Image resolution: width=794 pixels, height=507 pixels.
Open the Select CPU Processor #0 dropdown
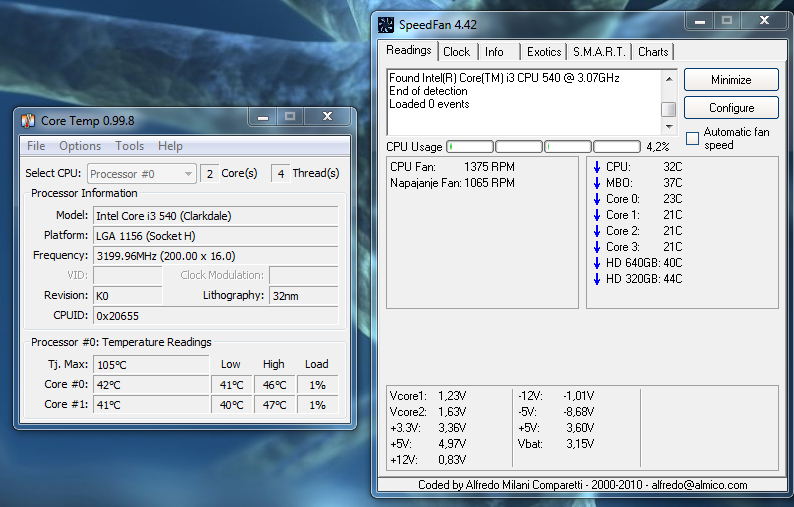142,174
